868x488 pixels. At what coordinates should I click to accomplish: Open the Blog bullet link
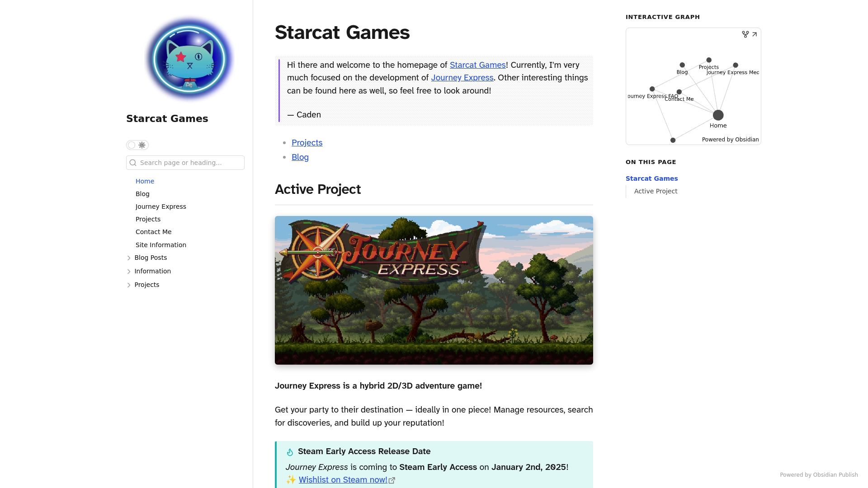pos(300,157)
